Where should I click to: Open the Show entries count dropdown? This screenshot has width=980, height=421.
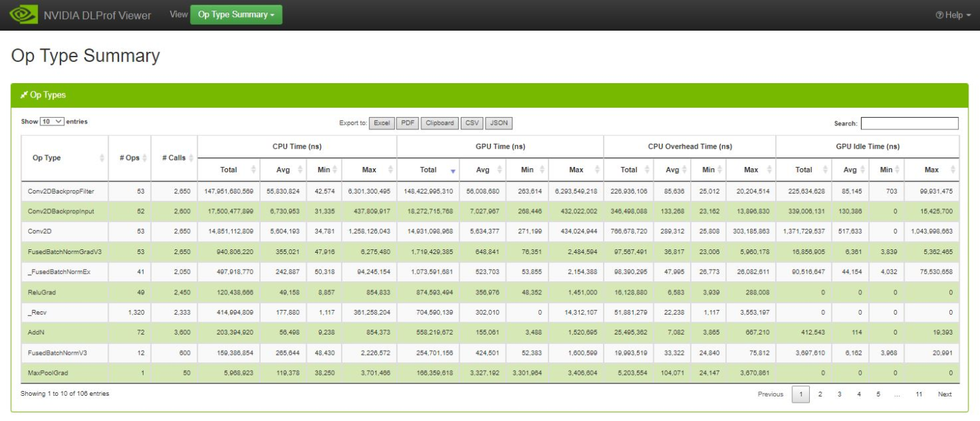click(52, 121)
